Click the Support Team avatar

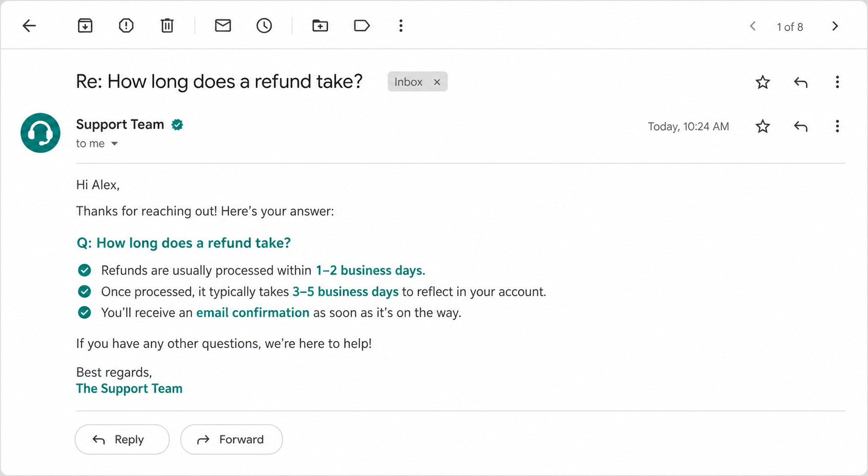[41, 133]
